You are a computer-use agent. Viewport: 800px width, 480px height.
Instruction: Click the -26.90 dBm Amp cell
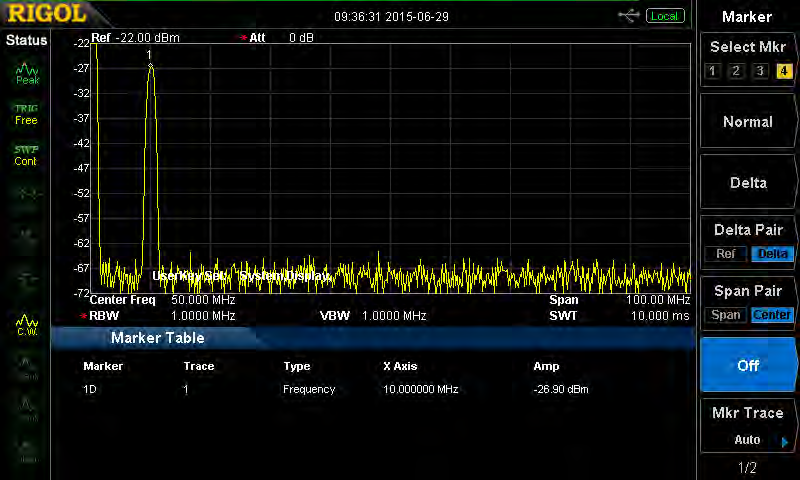click(x=561, y=389)
